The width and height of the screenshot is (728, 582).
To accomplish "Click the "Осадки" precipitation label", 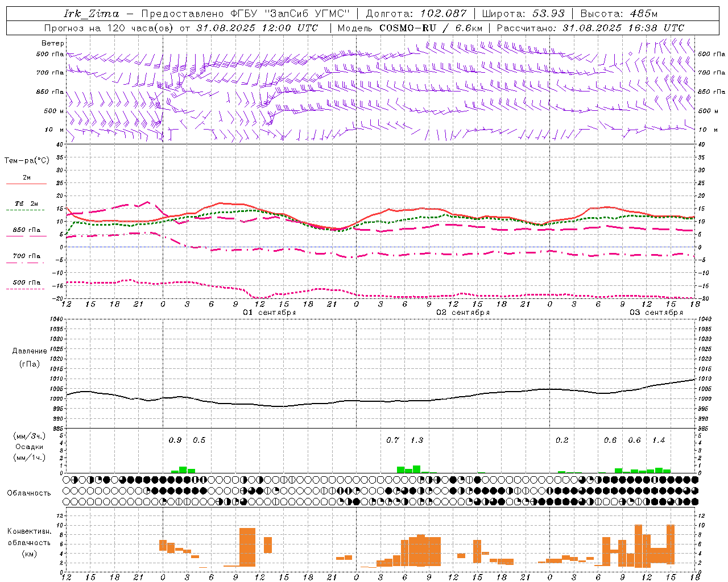I will coord(30,447).
